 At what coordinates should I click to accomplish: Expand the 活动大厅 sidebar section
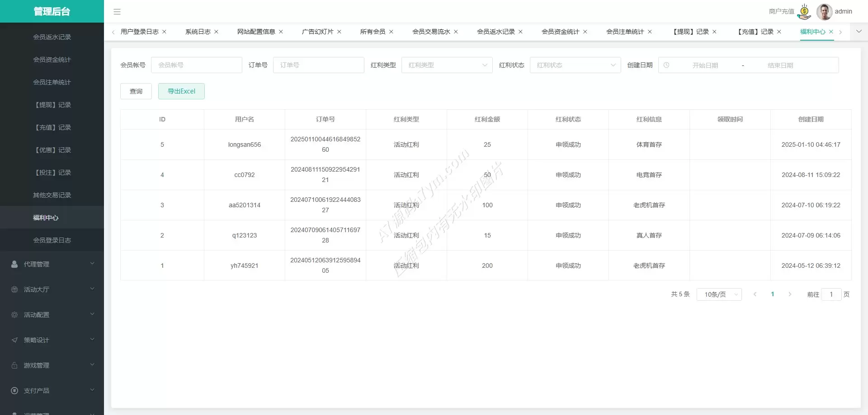(52, 289)
